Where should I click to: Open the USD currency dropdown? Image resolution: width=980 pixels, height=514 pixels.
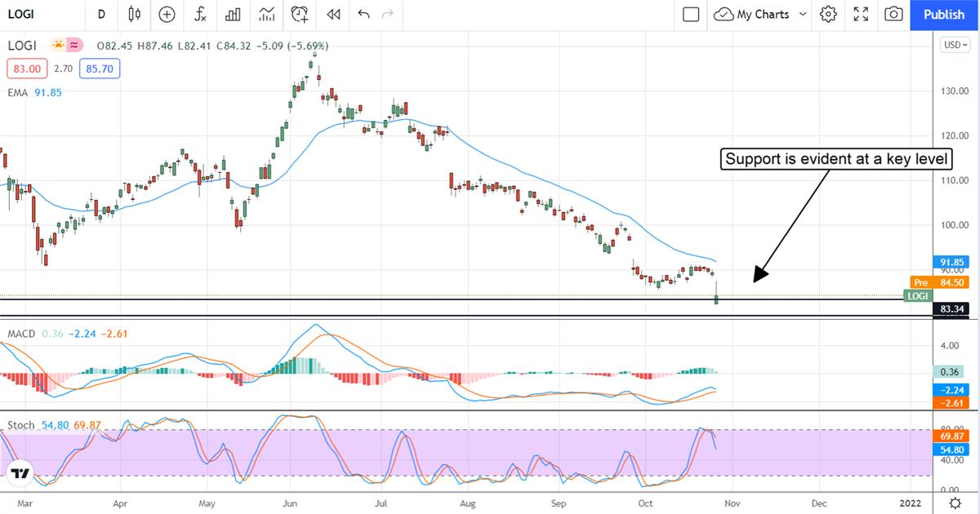point(952,45)
